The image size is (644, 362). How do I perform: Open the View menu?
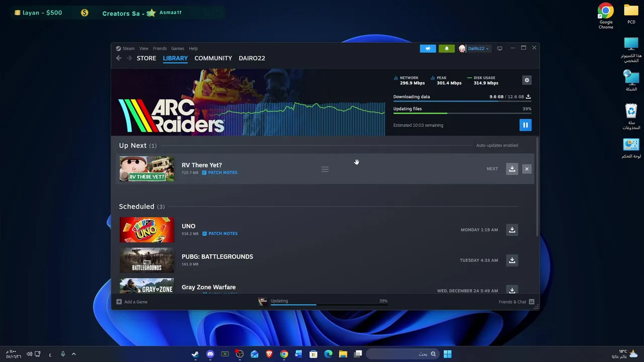click(144, 48)
